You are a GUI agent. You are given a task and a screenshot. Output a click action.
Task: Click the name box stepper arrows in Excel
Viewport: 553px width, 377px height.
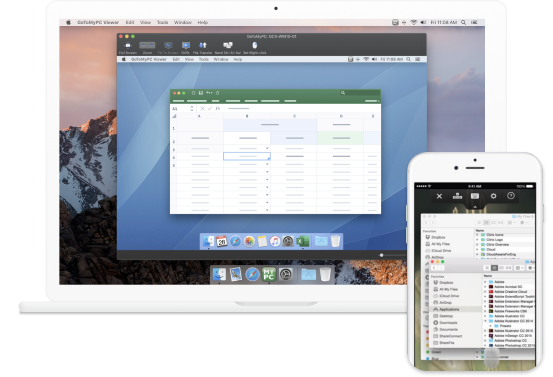coord(192,109)
